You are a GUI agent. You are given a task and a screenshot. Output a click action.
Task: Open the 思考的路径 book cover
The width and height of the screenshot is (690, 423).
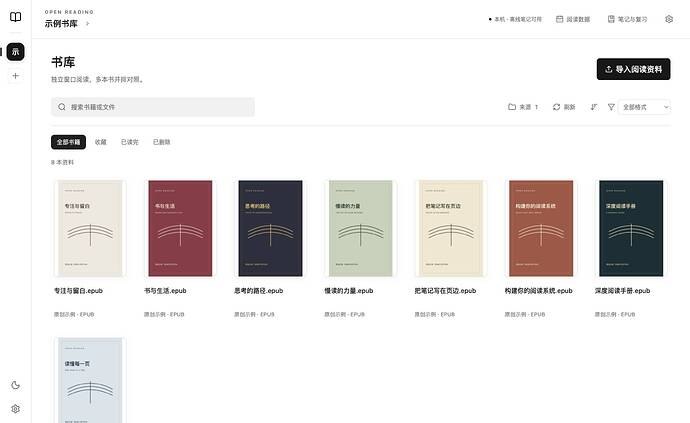tap(270, 228)
